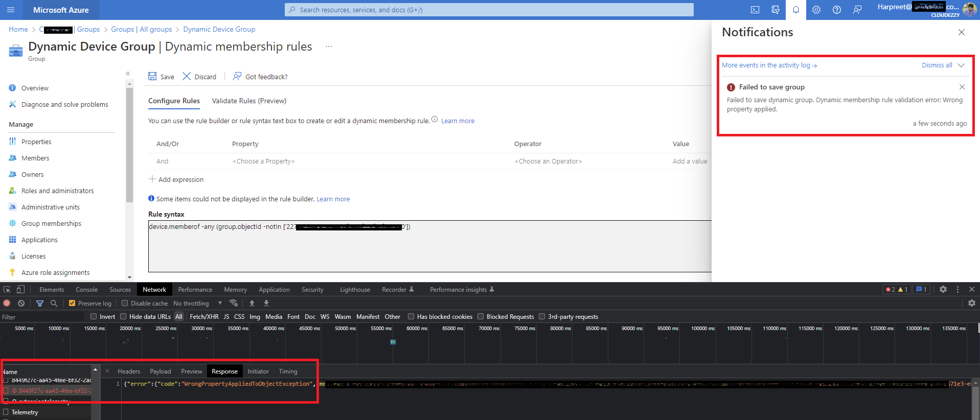The height and width of the screenshot is (420, 980).
Task: Check Has blocked cookies checkbox
Action: click(x=411, y=316)
